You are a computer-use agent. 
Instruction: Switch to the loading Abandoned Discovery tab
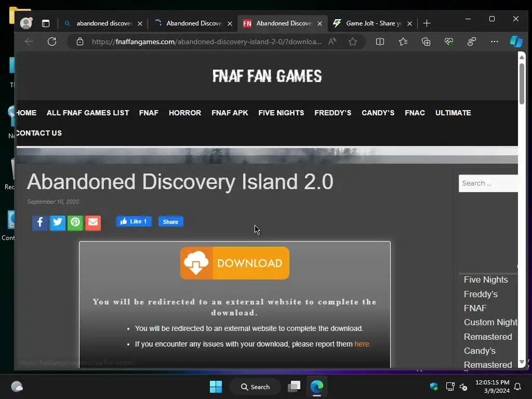click(193, 23)
